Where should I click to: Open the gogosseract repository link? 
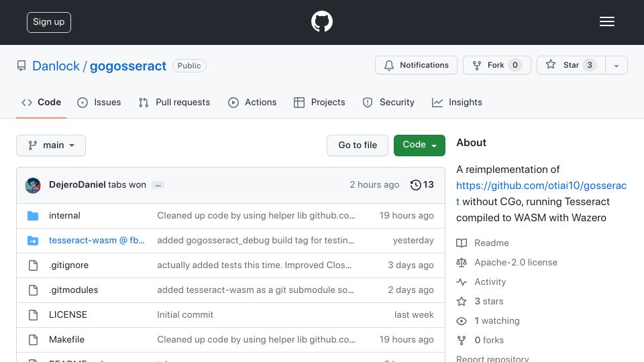pos(127,66)
